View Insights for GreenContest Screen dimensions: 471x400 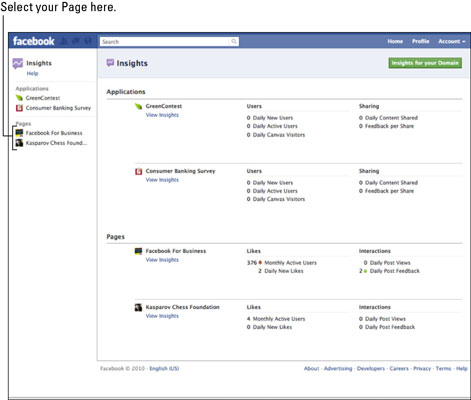click(162, 115)
